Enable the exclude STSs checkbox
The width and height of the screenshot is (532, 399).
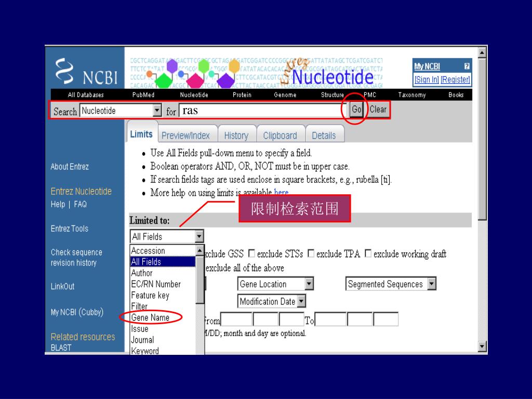(251, 254)
